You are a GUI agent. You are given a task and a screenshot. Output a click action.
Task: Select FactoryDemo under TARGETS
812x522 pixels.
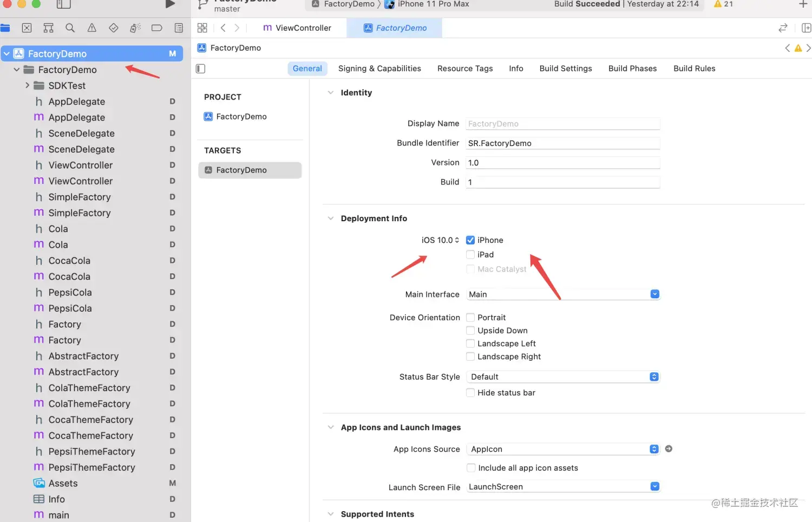(250, 170)
